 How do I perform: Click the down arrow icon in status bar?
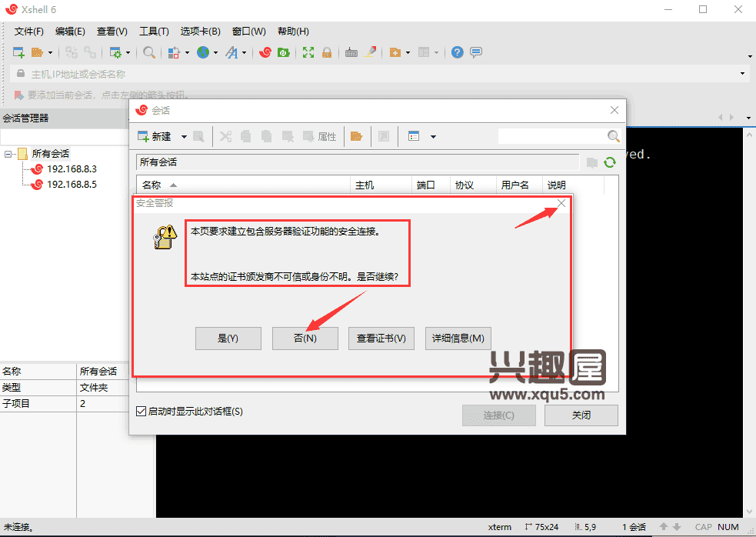677,527
